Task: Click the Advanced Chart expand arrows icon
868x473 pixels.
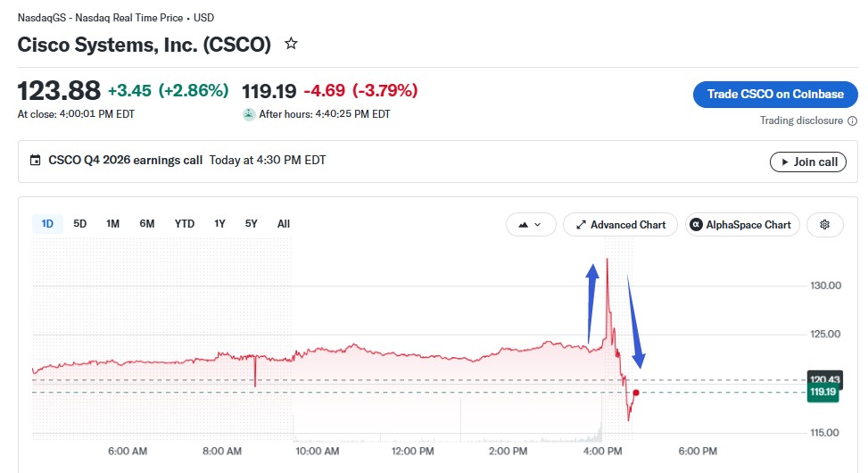Action: (581, 225)
